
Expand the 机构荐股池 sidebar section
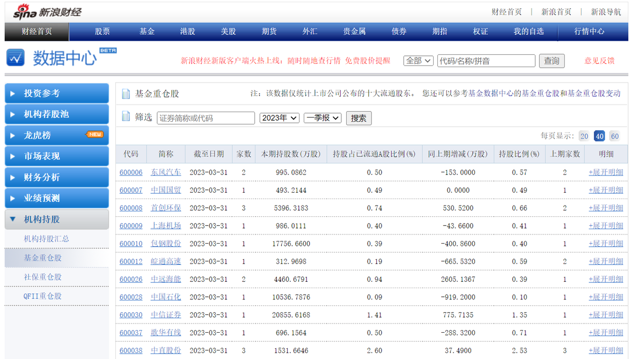57,114
